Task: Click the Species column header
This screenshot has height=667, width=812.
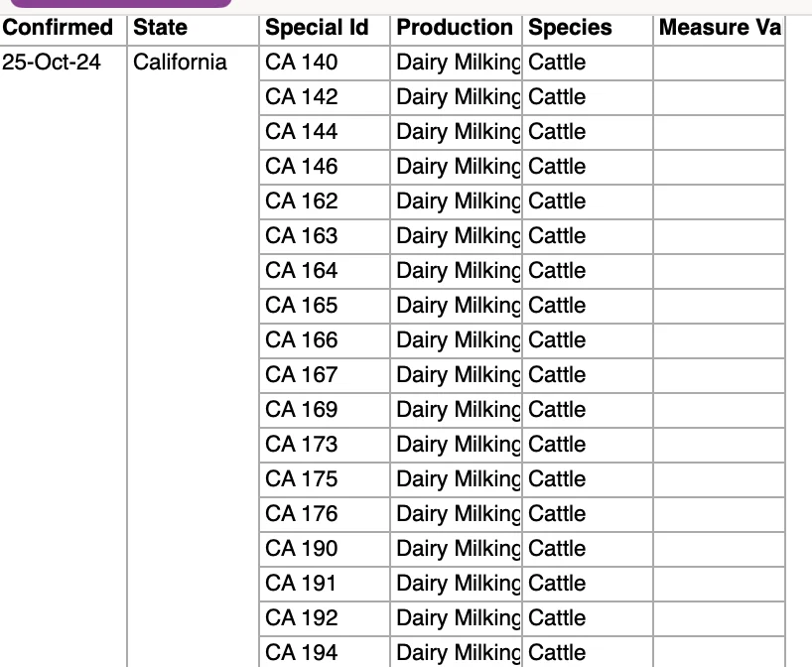Action: tap(588, 28)
